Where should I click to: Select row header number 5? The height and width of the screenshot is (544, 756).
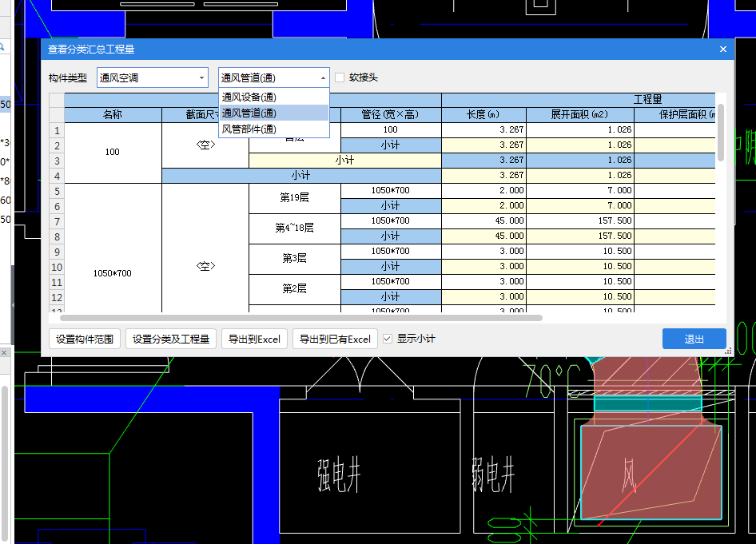[x=57, y=191]
